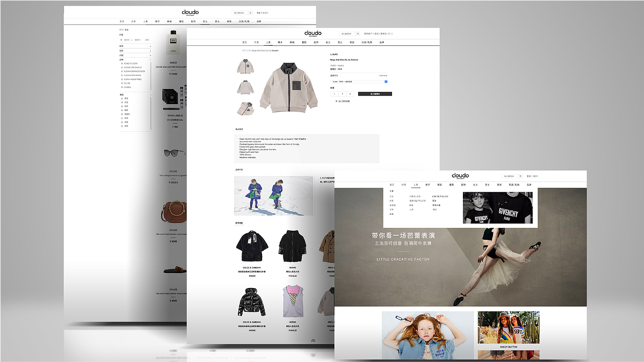
Task: Click scroll-to-top chevron icon on product page
Action: [x=313, y=340]
